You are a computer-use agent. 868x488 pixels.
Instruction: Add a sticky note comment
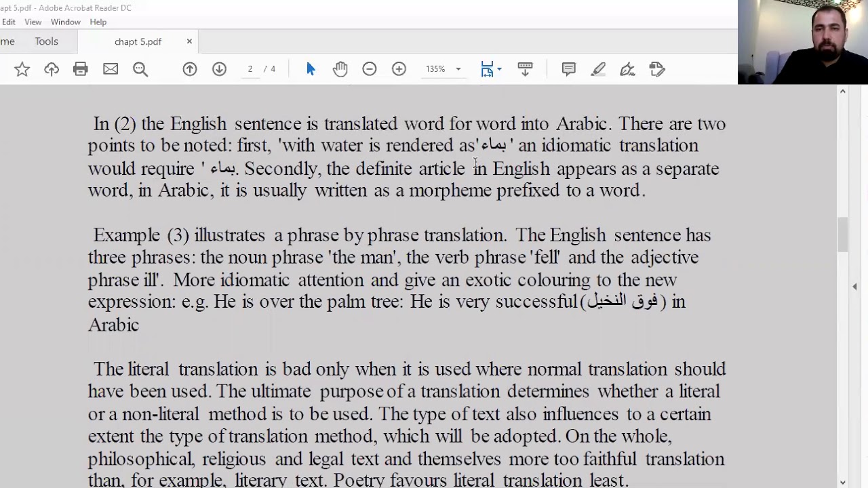(568, 69)
